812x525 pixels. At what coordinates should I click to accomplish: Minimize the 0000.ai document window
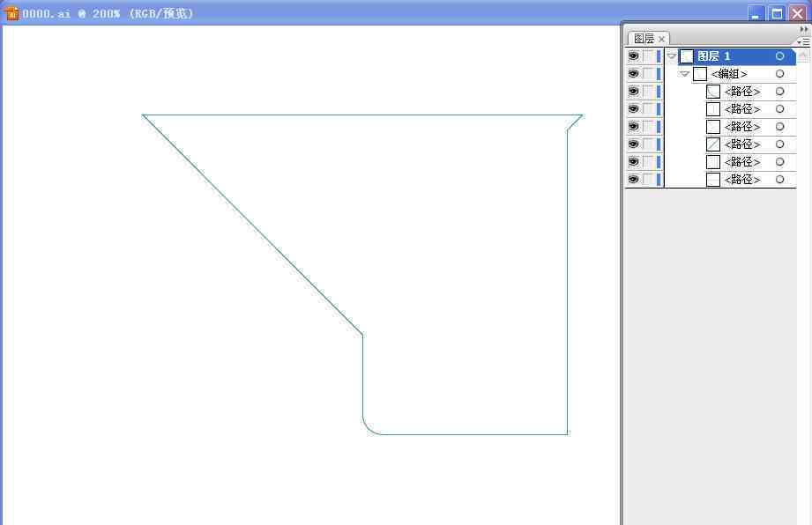(756, 13)
